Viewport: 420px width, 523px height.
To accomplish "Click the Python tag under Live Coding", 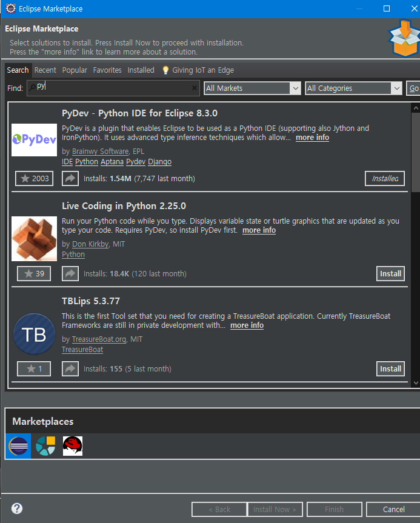I will point(73,255).
